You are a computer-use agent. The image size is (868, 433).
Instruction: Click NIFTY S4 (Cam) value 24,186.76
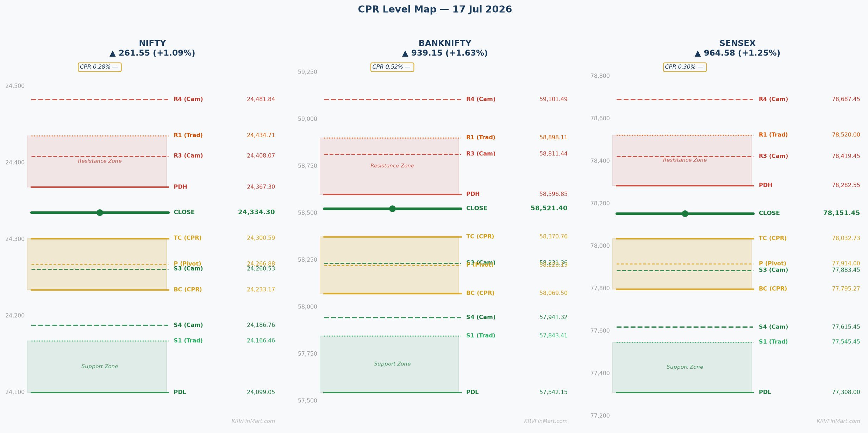261,325
